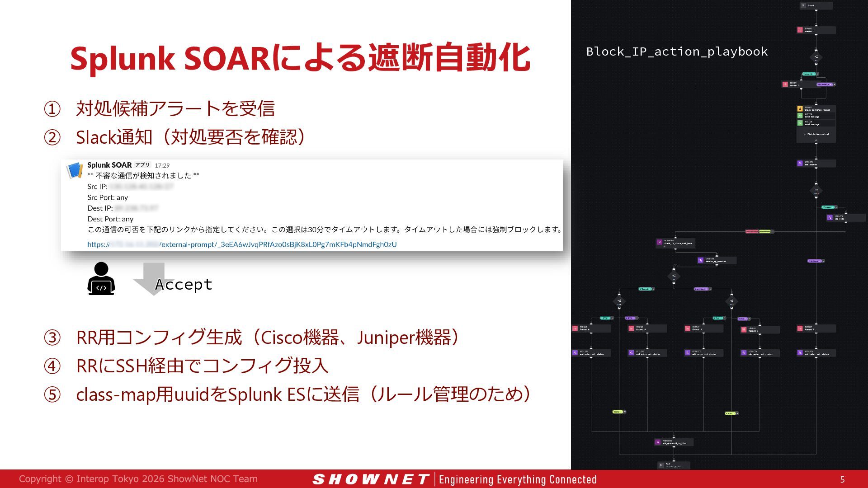Viewport: 868px width, 488px height.
Task: Select the pink icon of format 6
Action: click(575, 328)
